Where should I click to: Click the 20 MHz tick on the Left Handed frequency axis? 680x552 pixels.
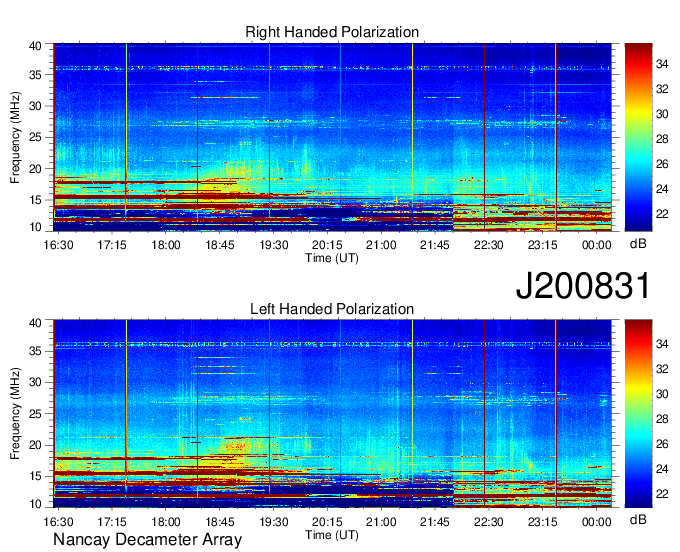pos(35,445)
